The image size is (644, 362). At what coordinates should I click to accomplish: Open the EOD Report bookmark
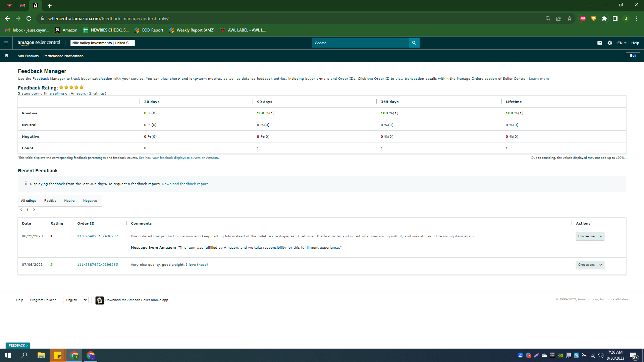click(x=149, y=30)
